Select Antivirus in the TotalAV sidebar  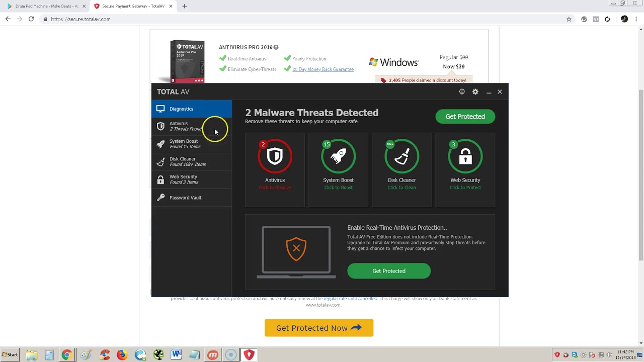(x=192, y=126)
